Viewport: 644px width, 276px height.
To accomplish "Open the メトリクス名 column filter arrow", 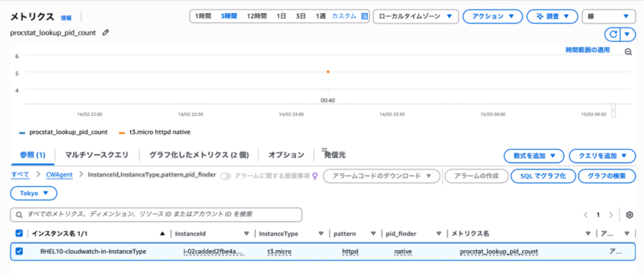I will pos(588,234).
